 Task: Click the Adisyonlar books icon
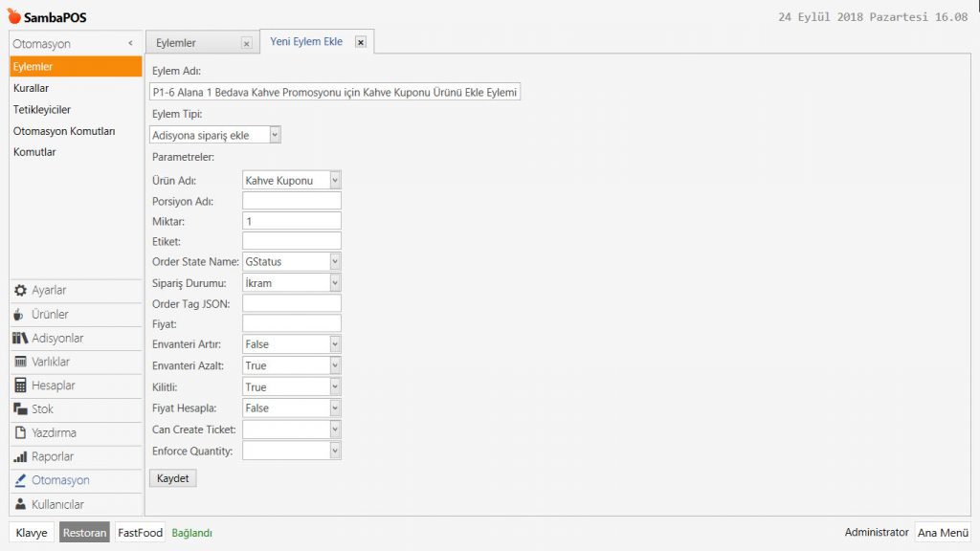(x=20, y=339)
